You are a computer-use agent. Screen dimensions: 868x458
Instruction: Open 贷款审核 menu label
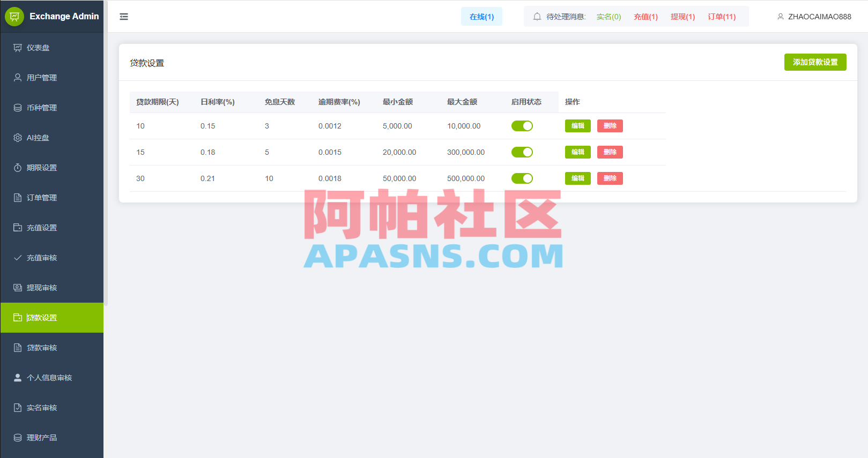[42, 348]
